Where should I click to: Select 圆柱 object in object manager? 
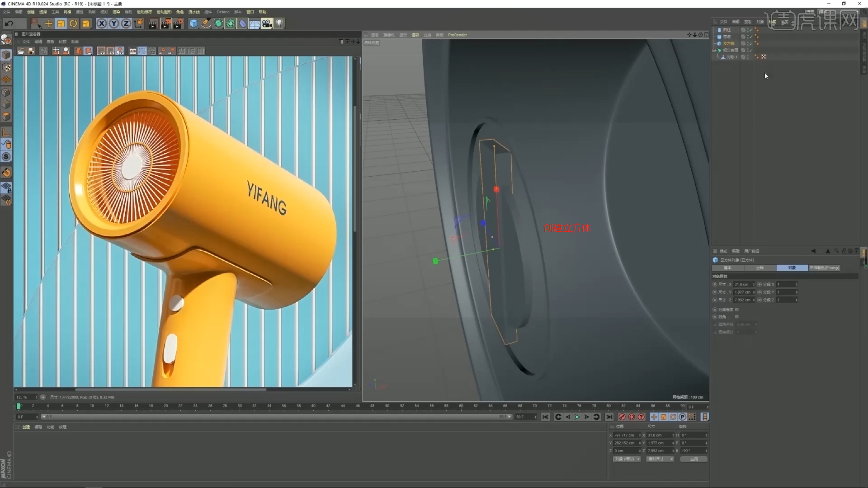pos(726,30)
